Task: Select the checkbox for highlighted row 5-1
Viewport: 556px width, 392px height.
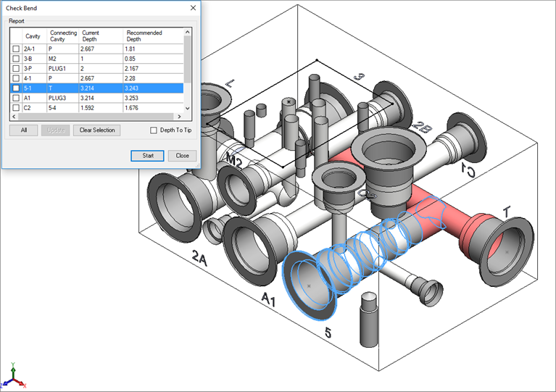Action: (16, 88)
